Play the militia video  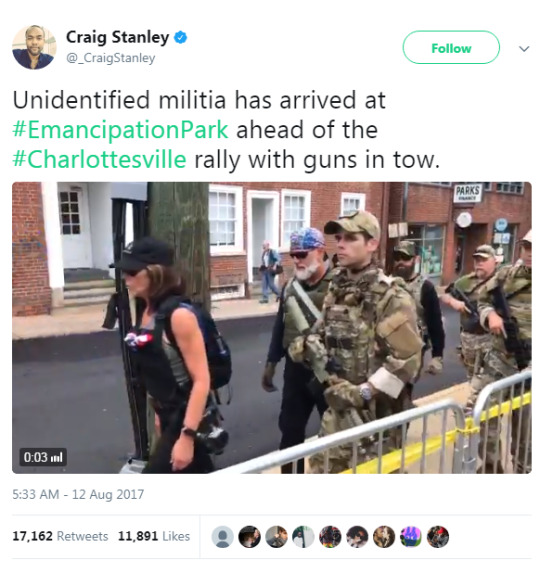pos(272,328)
